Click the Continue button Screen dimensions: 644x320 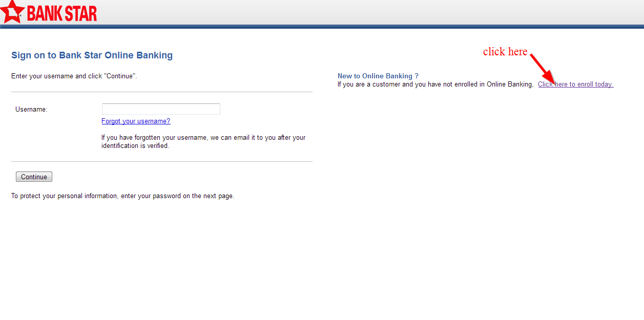pyautogui.click(x=34, y=177)
